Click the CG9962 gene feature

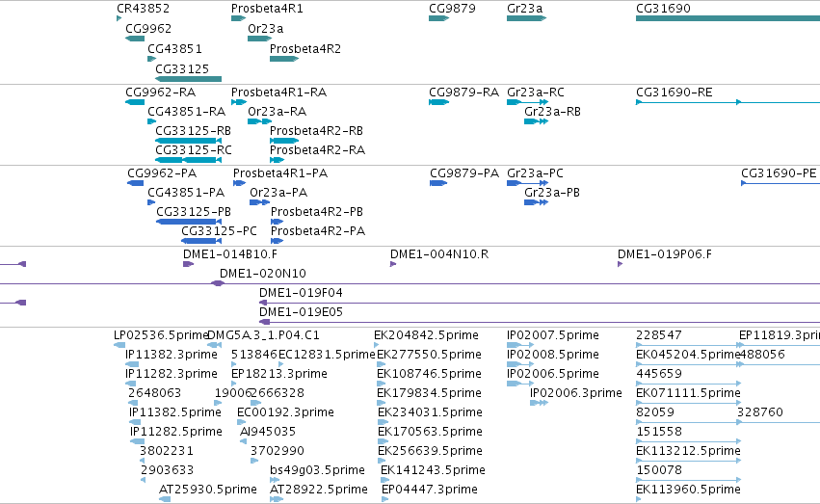click(x=135, y=39)
